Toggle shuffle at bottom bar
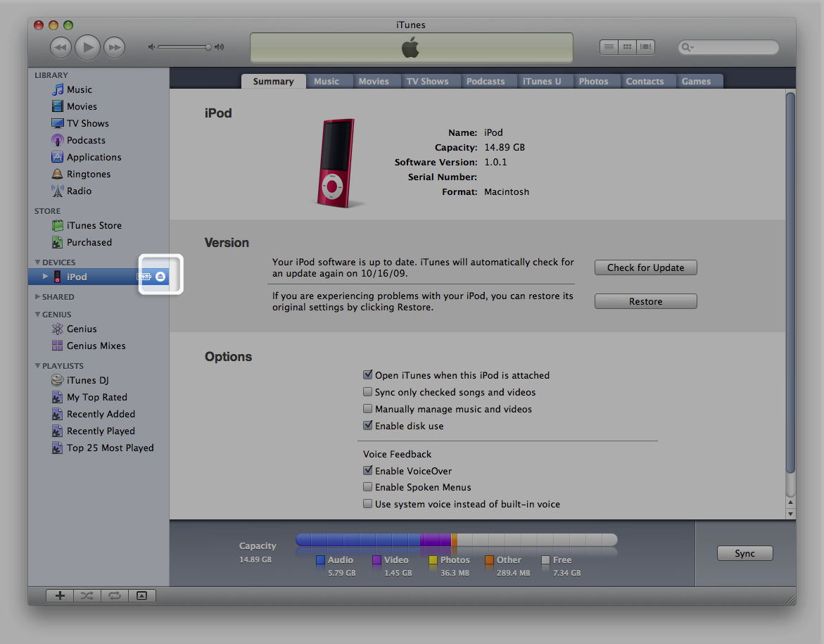 (87, 595)
